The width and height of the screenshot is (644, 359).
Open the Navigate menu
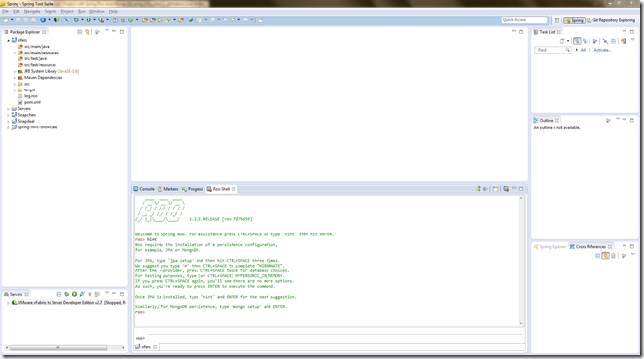(x=32, y=11)
